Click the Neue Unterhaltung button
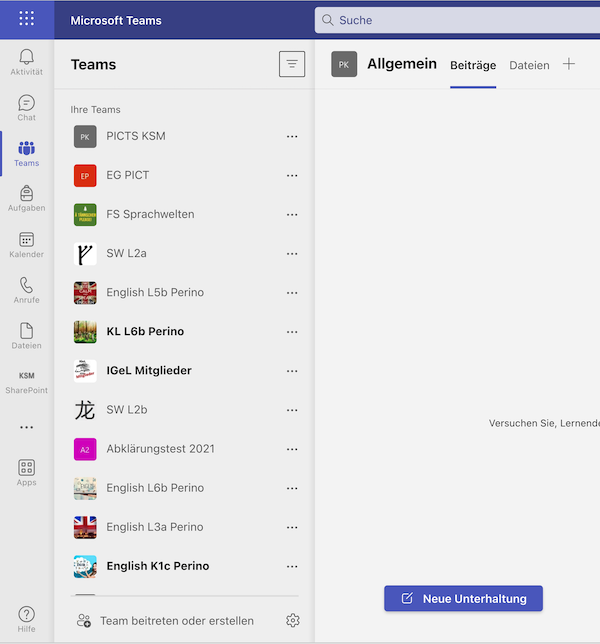600x644 pixels. pos(463,598)
